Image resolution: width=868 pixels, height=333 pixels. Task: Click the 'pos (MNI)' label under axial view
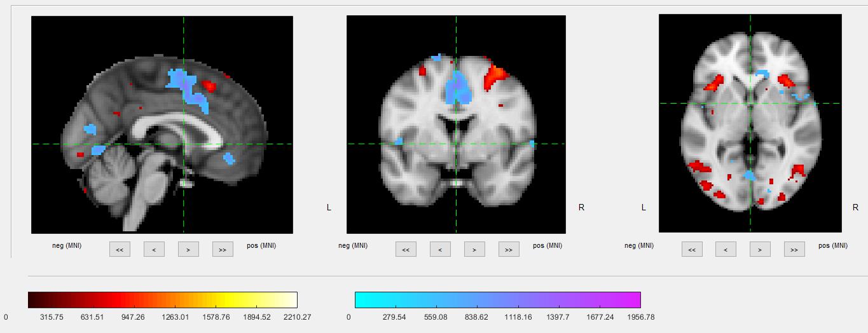click(834, 245)
